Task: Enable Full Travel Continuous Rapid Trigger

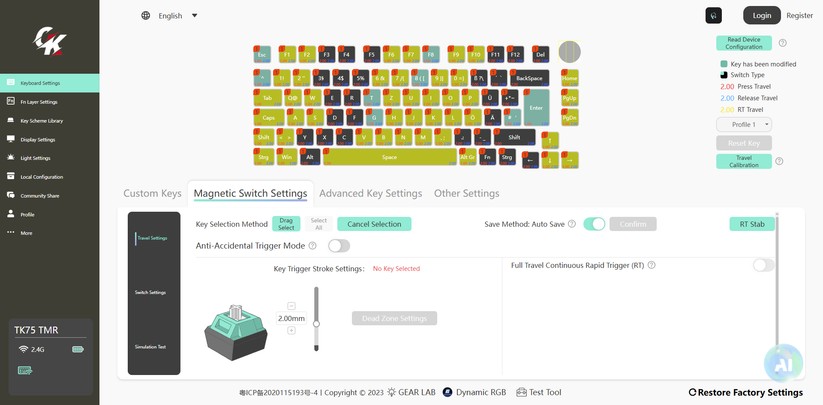Action: (764, 265)
